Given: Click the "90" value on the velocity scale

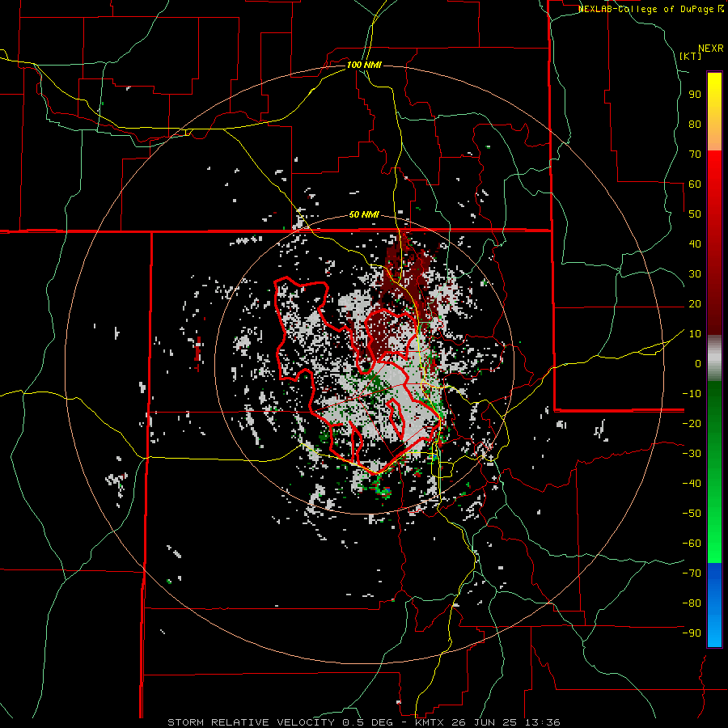Looking at the screenshot, I should point(695,95).
